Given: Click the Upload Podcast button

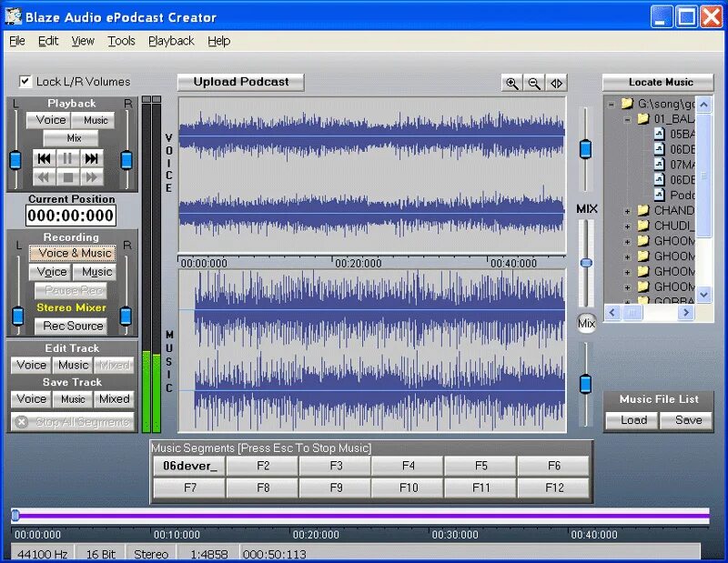Looking at the screenshot, I should tap(239, 82).
